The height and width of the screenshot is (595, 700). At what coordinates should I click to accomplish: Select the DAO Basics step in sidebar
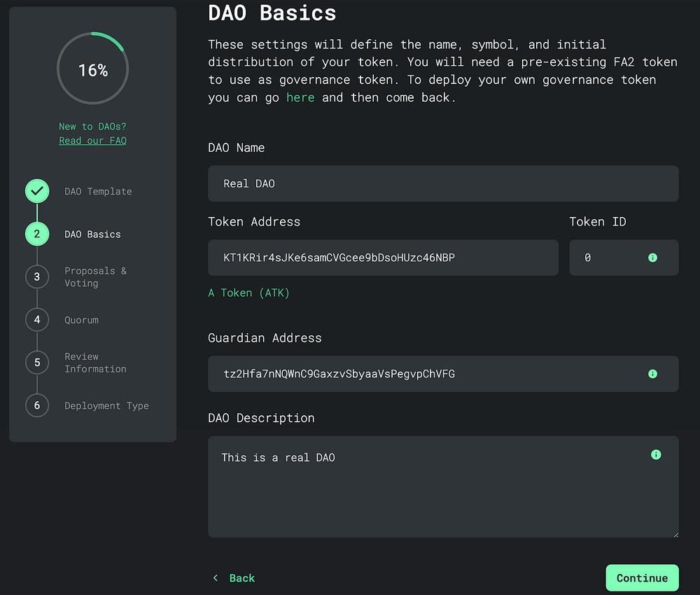tap(92, 234)
